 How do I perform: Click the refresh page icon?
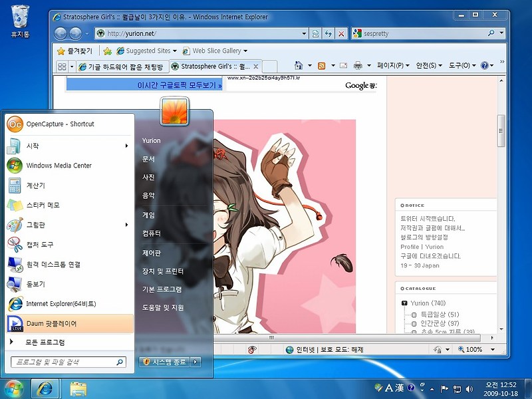click(328, 34)
